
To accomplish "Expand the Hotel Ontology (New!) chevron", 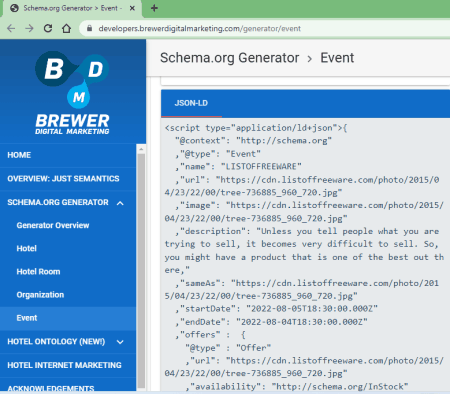I will pos(120,342).
